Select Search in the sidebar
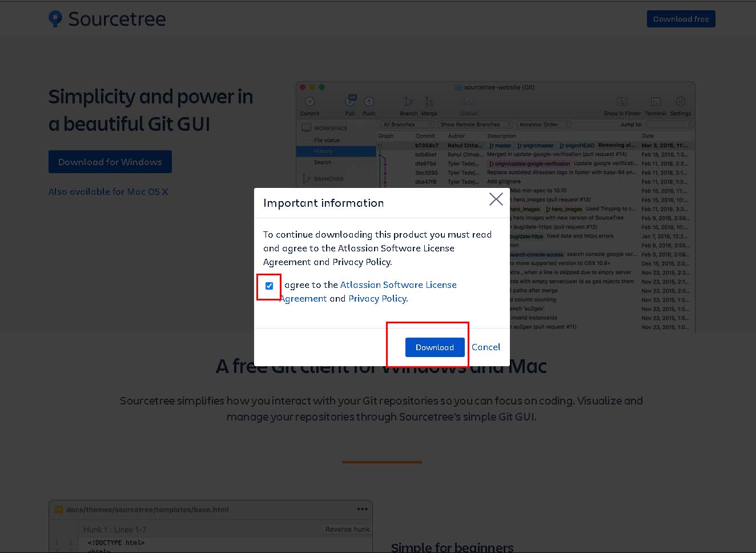 click(x=323, y=162)
